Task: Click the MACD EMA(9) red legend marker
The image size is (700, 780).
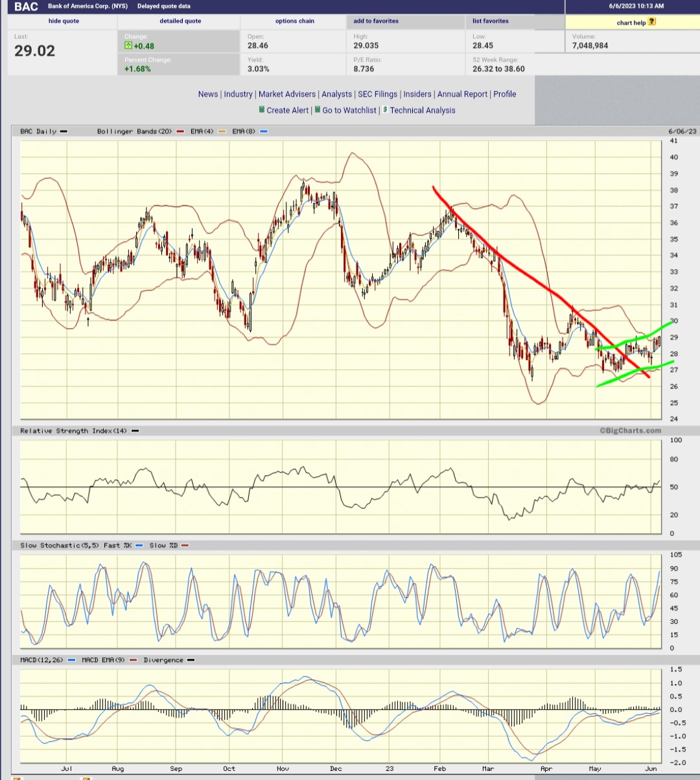Action: click(x=133, y=660)
